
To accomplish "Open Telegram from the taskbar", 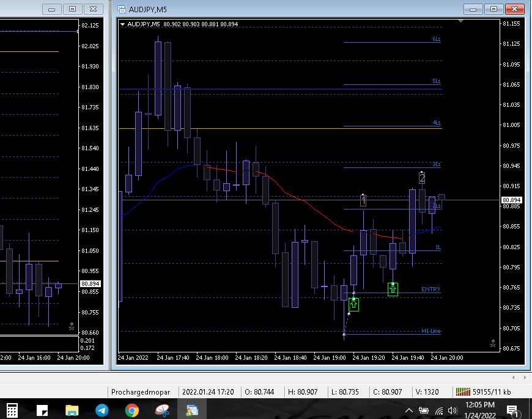I will tap(102, 410).
